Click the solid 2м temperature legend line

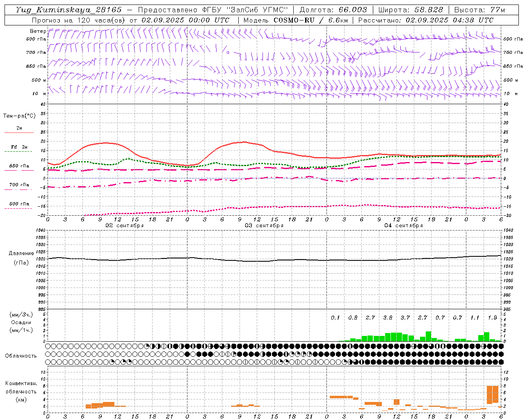coord(19,133)
